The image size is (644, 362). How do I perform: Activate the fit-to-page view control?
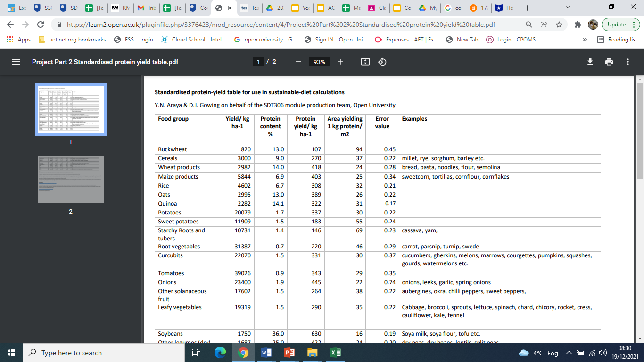(365, 61)
